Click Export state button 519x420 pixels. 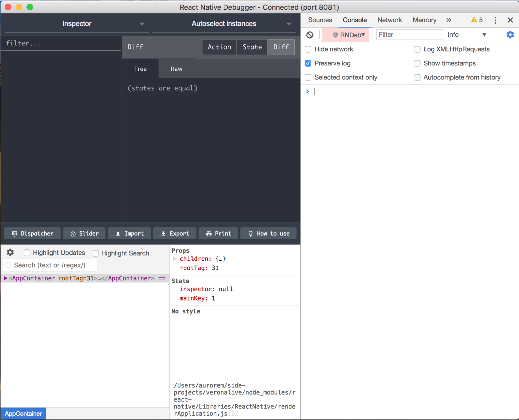tap(175, 233)
